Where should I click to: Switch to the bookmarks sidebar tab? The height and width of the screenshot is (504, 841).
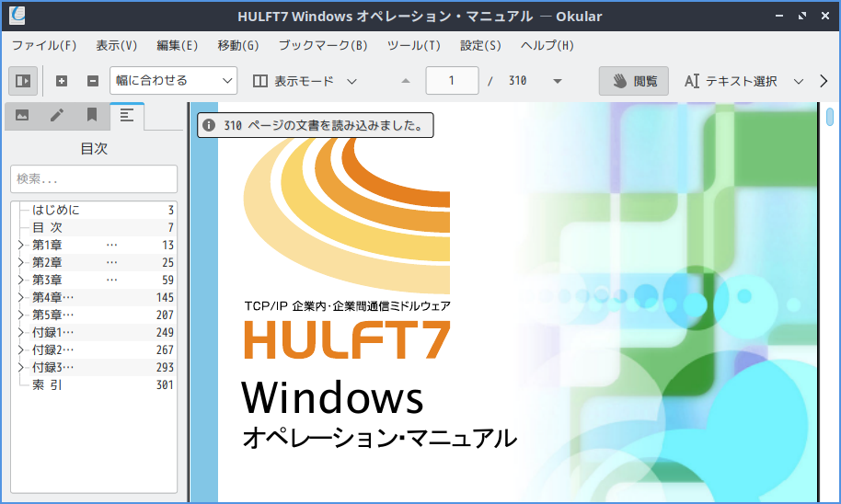[92, 115]
